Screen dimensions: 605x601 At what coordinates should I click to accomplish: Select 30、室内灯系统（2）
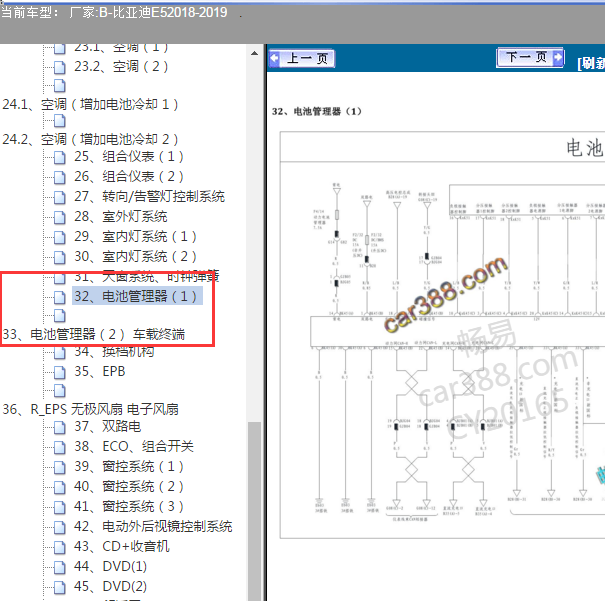(135, 257)
